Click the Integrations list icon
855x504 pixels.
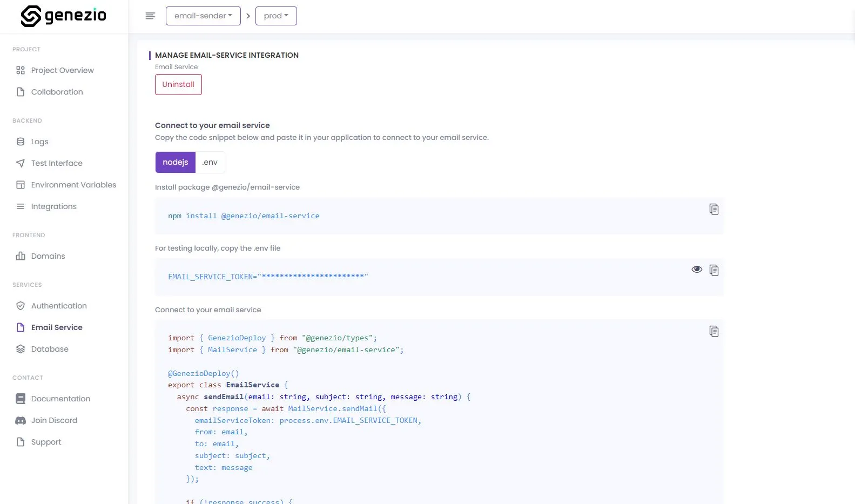point(21,206)
